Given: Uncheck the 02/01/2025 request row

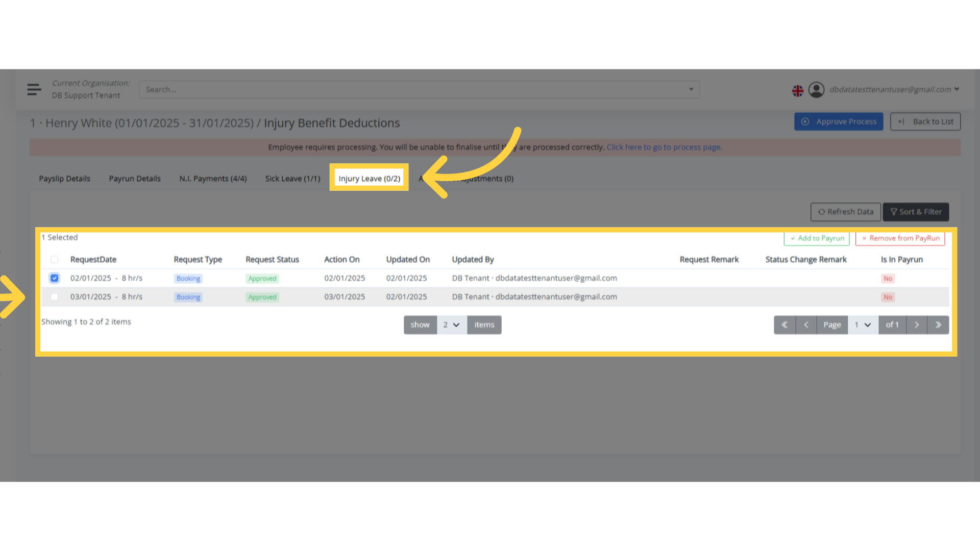Looking at the screenshot, I should tap(55, 278).
